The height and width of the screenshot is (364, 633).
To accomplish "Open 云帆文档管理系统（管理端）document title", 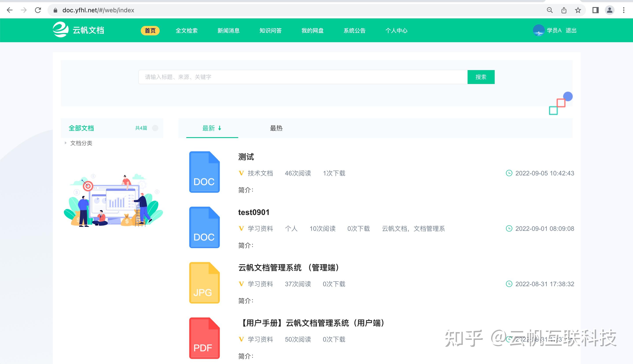I will pos(289,268).
